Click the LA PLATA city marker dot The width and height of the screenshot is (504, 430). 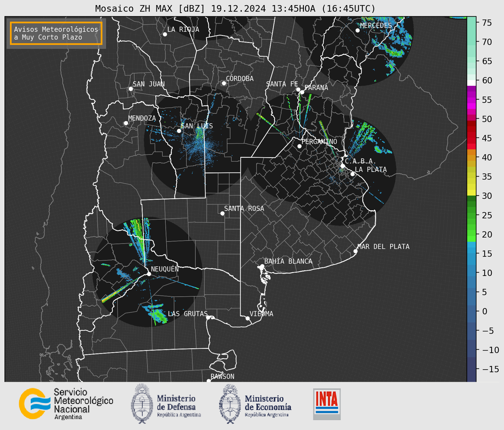pyautogui.click(x=353, y=174)
